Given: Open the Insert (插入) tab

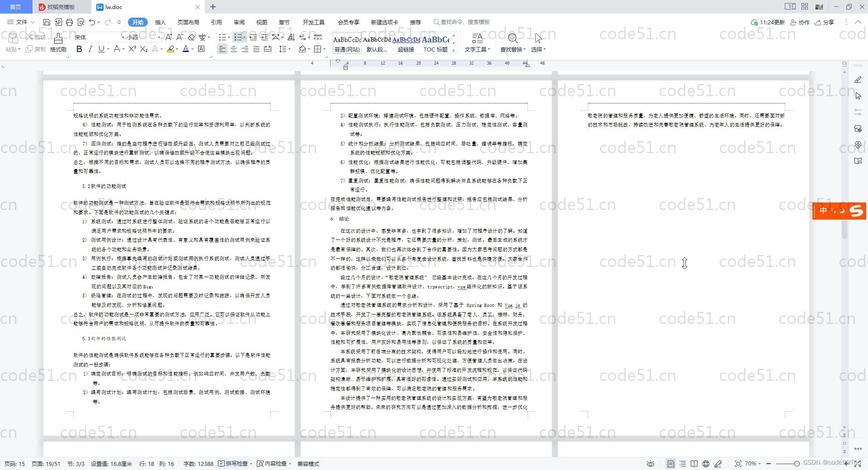Looking at the screenshot, I should pos(160,22).
